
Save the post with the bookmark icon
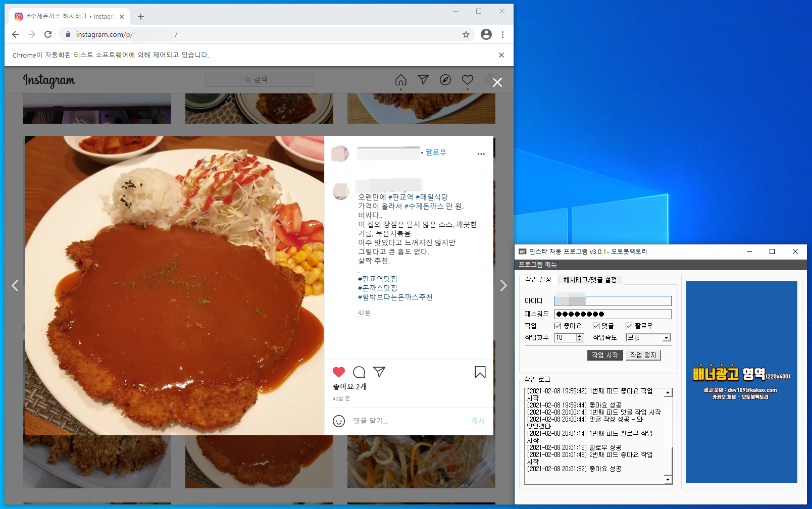click(480, 372)
